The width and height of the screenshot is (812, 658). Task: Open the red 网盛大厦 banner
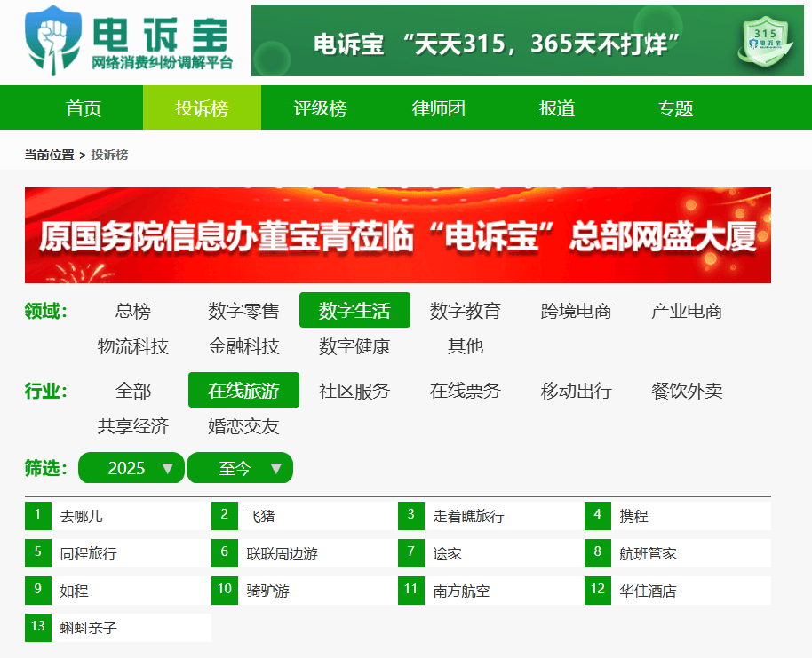pos(397,235)
